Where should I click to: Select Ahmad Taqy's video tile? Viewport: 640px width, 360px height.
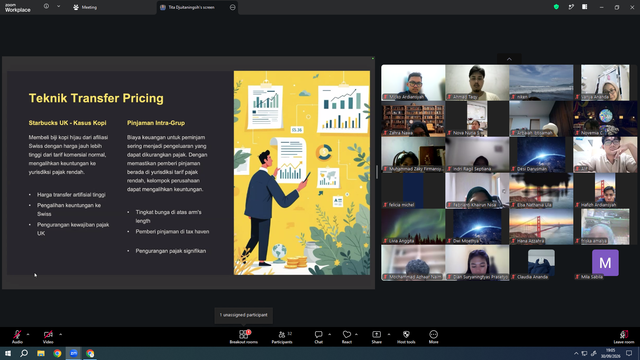pyautogui.click(x=477, y=82)
